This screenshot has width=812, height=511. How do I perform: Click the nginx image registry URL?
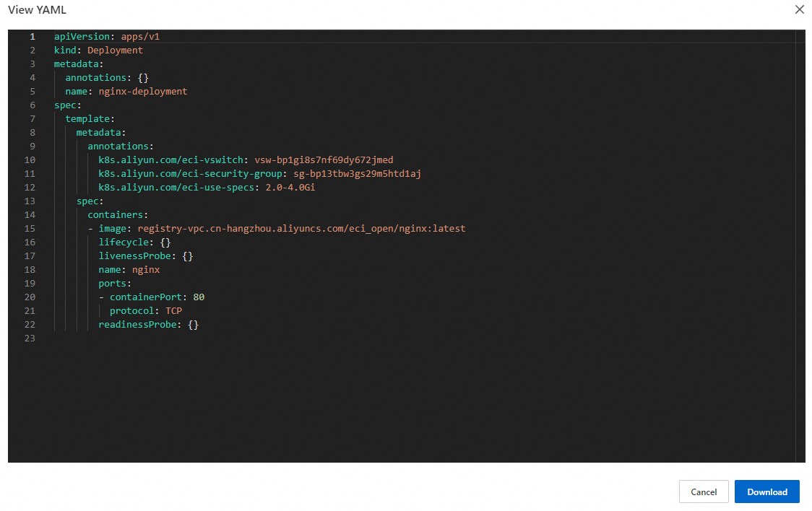point(301,228)
